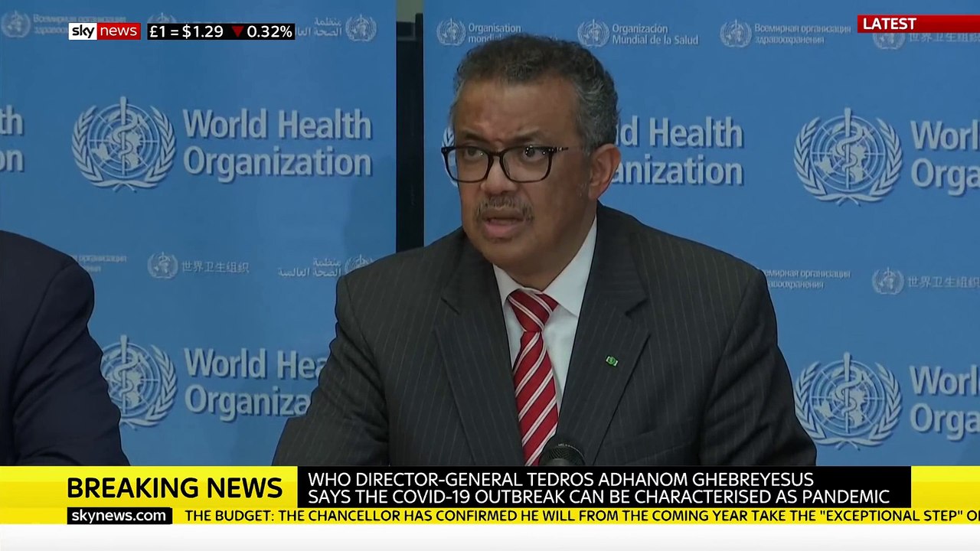Click the red down arrow beside 0.32%
The height and width of the screenshot is (551, 980).
coord(237,31)
